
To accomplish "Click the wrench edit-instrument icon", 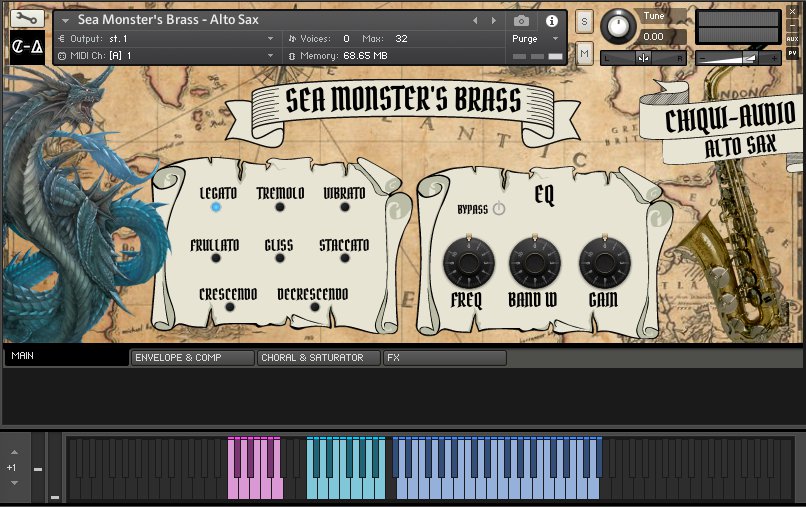I will point(25,19).
